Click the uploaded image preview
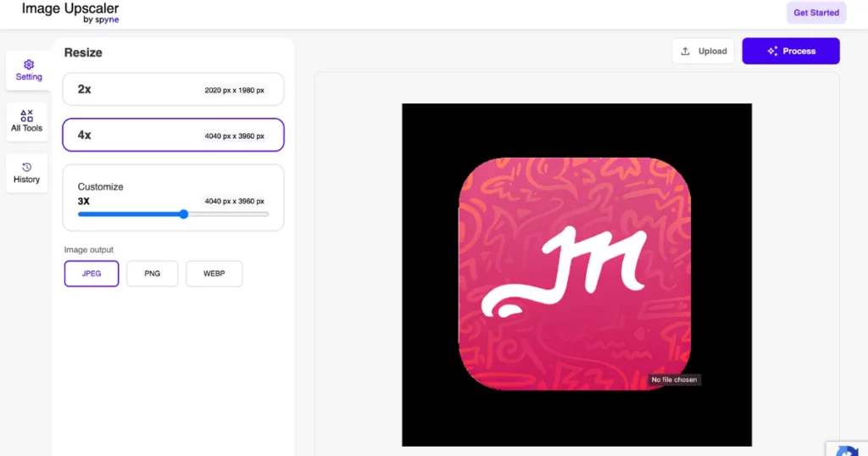The width and height of the screenshot is (868, 456). point(576,275)
